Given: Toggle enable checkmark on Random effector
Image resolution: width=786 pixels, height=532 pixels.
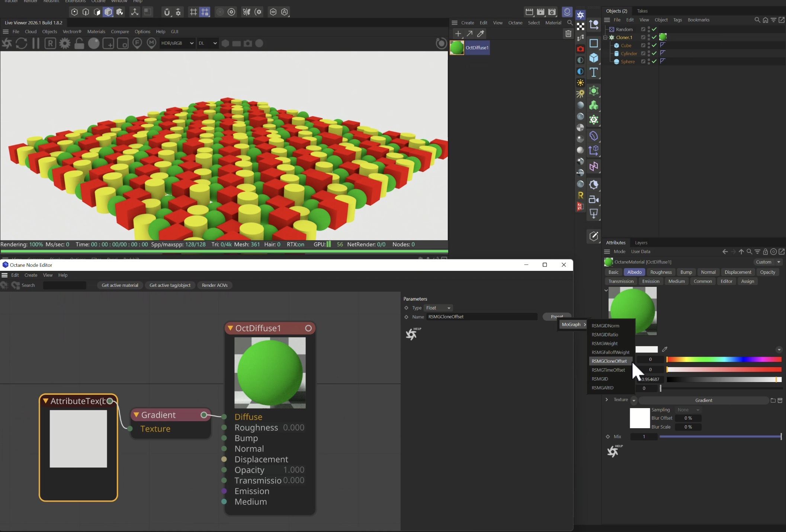Looking at the screenshot, I should tap(654, 29).
